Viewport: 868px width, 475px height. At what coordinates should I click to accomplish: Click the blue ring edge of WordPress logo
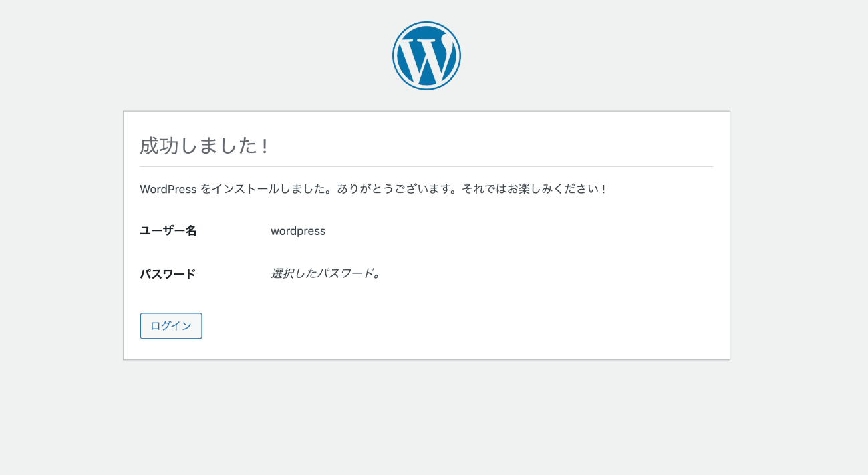(x=395, y=56)
